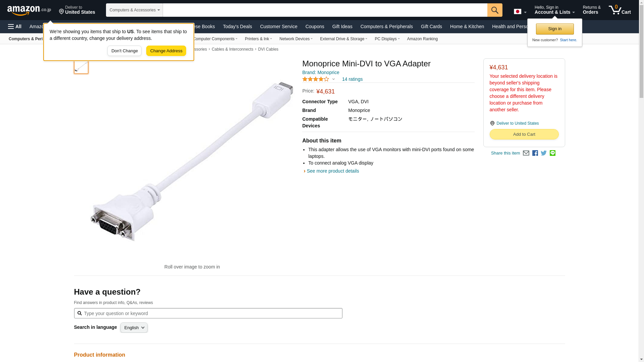The image size is (644, 362).
Task: Open the All hamburger menu
Action: (x=15, y=26)
